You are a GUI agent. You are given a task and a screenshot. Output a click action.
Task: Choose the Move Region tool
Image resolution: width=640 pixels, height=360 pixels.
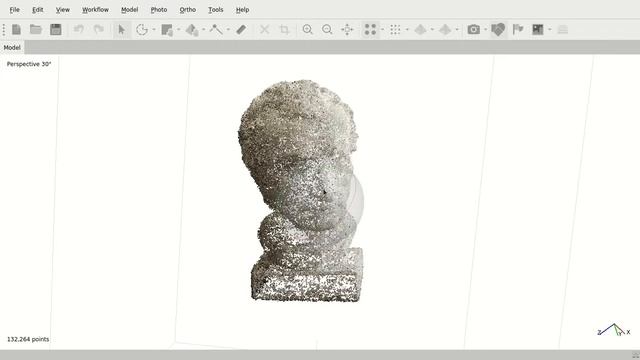point(167,29)
